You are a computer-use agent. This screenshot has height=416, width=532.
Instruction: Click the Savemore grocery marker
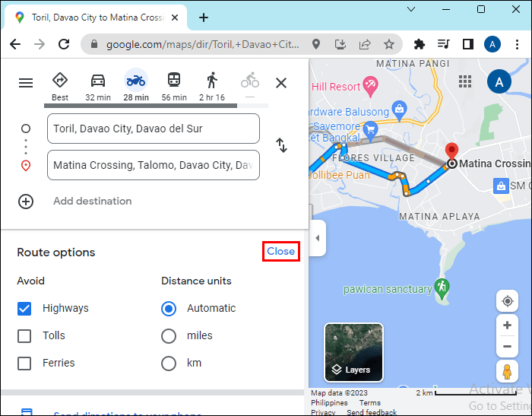click(x=371, y=131)
